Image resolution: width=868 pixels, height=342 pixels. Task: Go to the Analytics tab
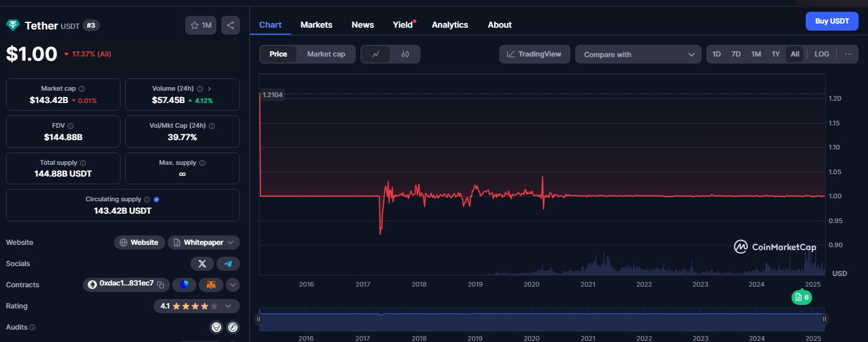(450, 25)
